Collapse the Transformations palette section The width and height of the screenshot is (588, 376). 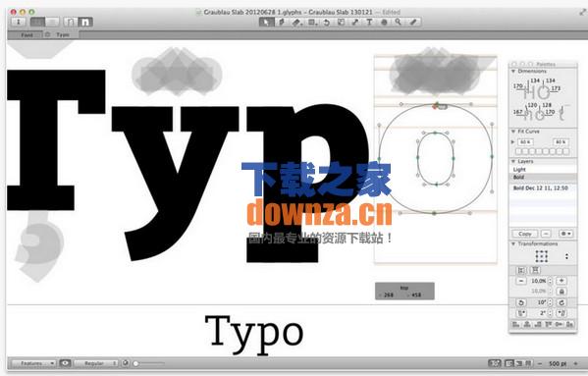point(513,243)
